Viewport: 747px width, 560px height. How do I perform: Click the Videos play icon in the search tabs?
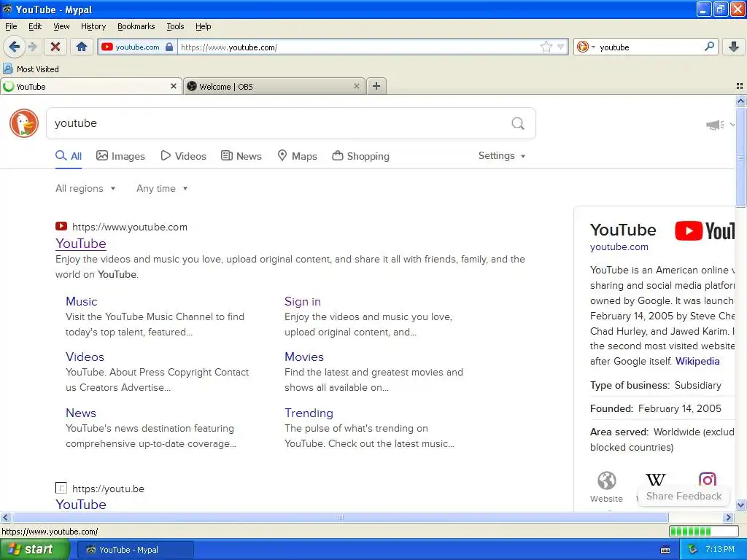[x=166, y=156]
